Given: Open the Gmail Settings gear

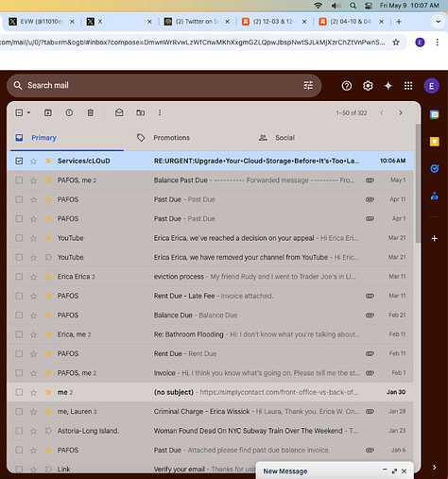Looking at the screenshot, I should [x=368, y=86].
